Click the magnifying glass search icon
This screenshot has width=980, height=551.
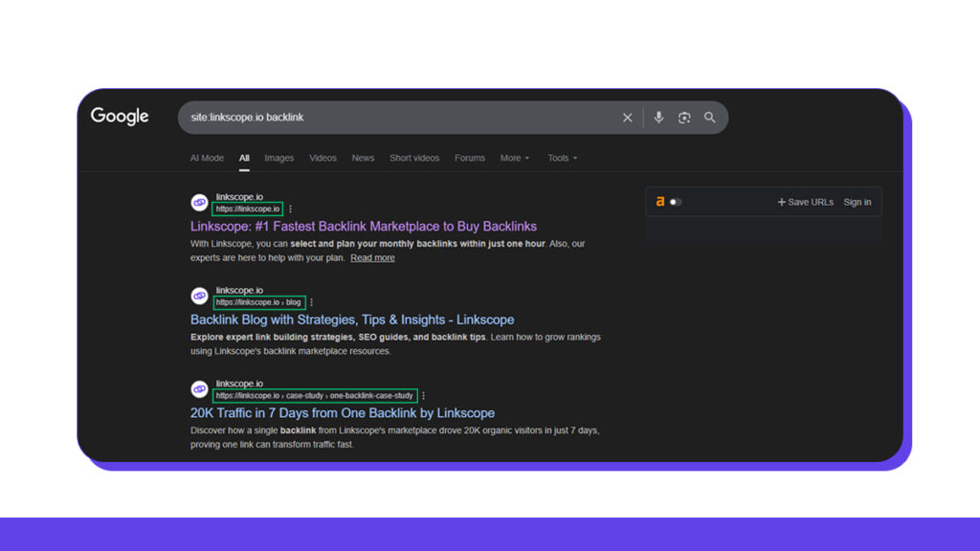(x=710, y=117)
